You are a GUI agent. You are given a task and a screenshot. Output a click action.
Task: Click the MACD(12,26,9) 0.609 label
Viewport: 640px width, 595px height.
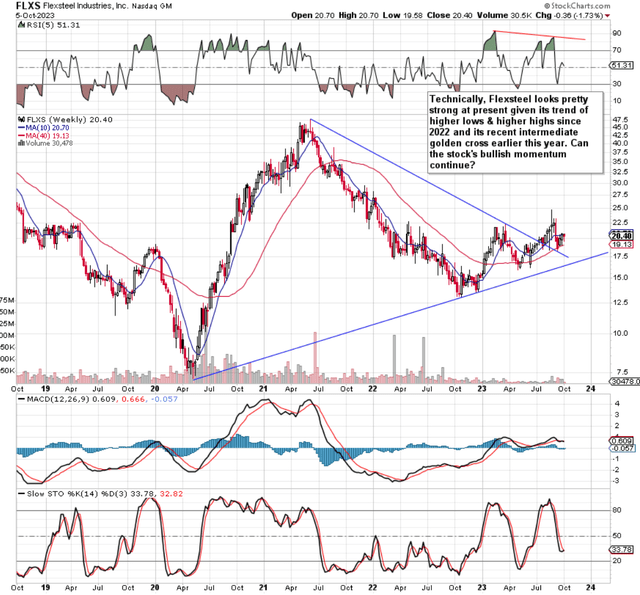[67, 399]
